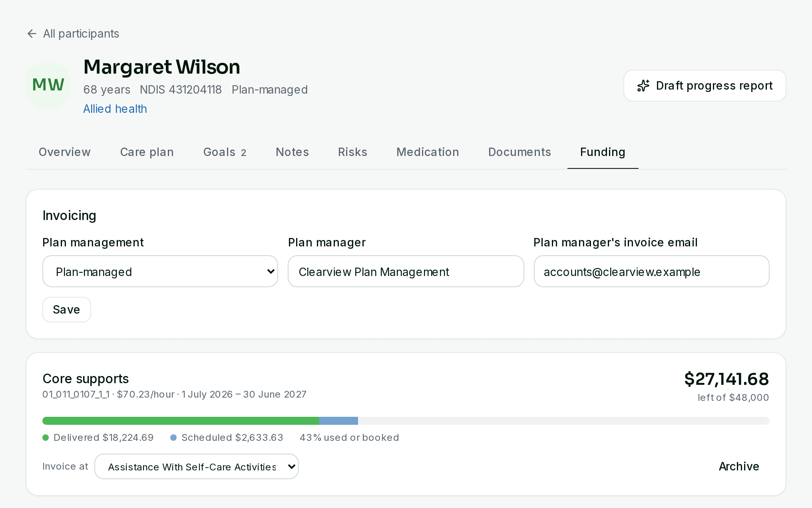Click the Core supports funding progress bar
Viewport: 812px width, 508px height.
coord(406,421)
